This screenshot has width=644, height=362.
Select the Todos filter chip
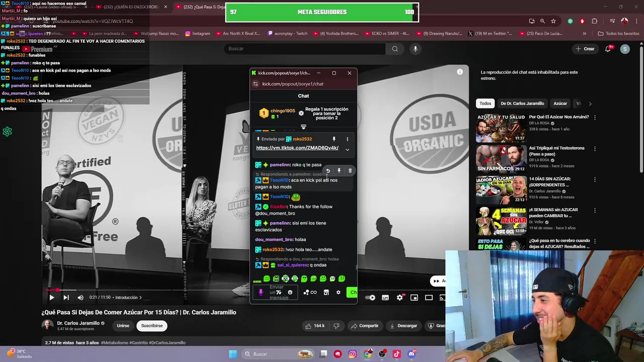[485, 104]
